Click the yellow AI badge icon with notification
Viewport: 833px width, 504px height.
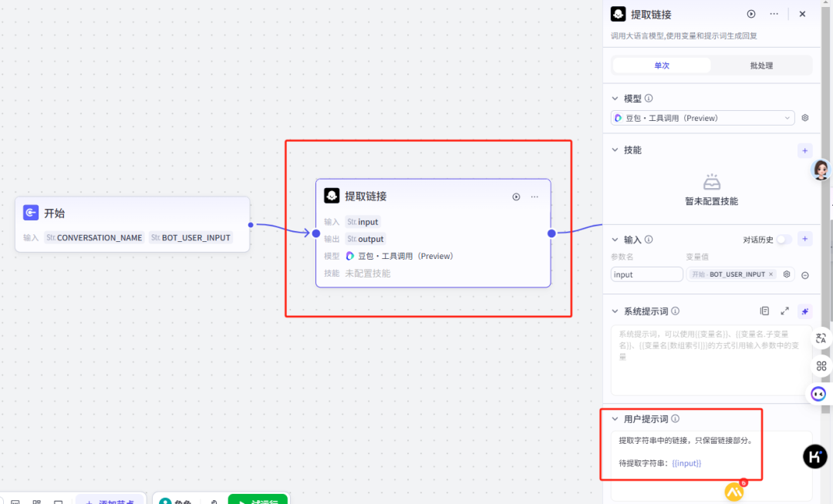tap(735, 492)
